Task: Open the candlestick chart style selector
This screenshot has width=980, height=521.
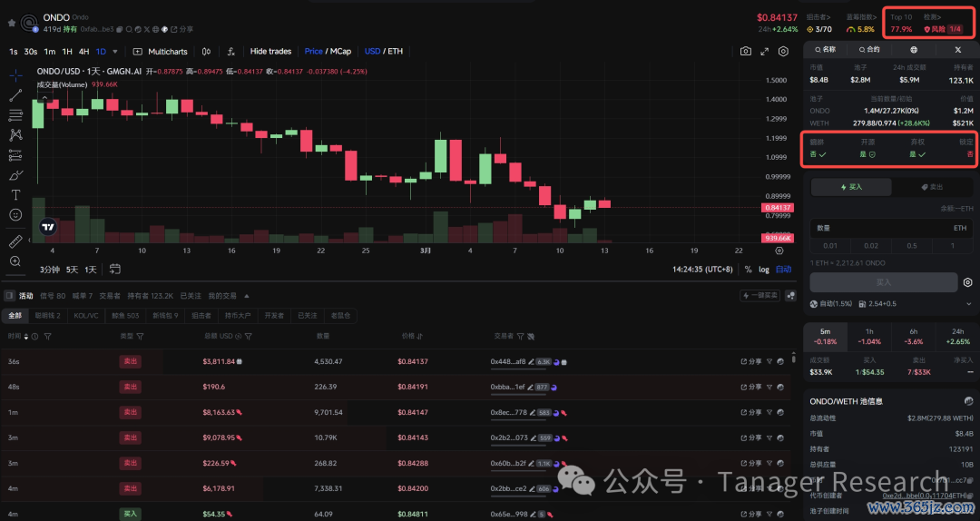Action: point(206,52)
